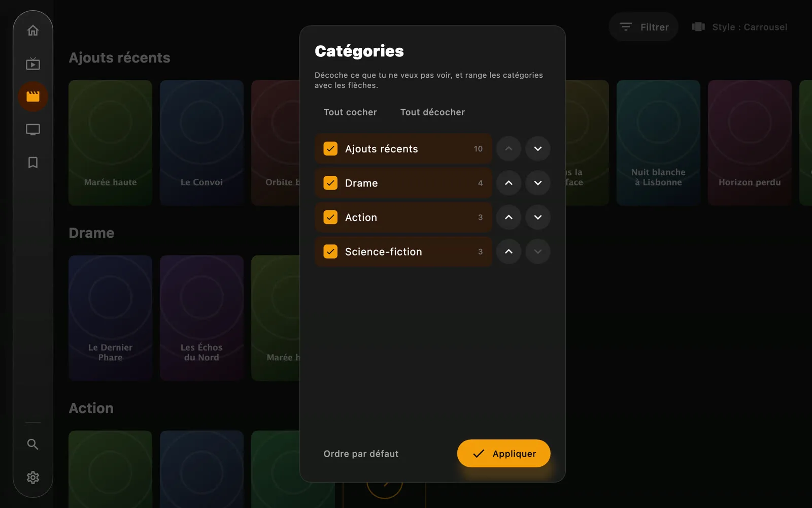812x508 pixels.
Task: Open the Home icon in sidebar
Action: (33, 30)
